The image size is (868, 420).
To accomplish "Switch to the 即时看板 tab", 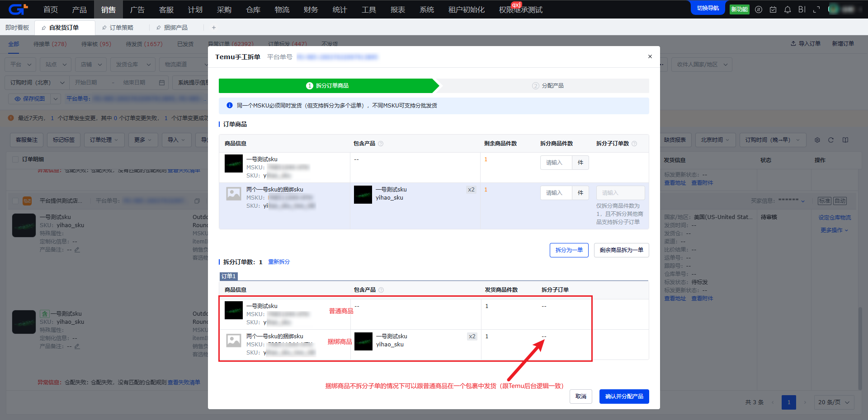I will click(17, 28).
